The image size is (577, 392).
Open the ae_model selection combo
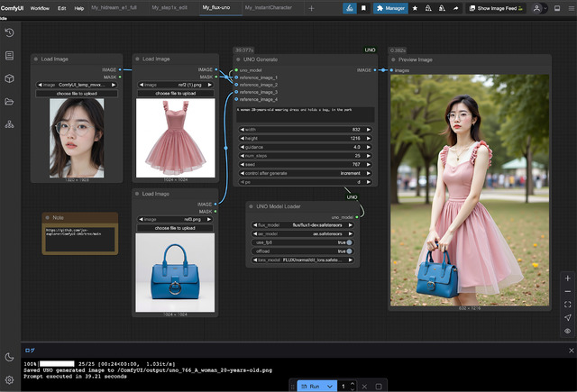point(303,233)
